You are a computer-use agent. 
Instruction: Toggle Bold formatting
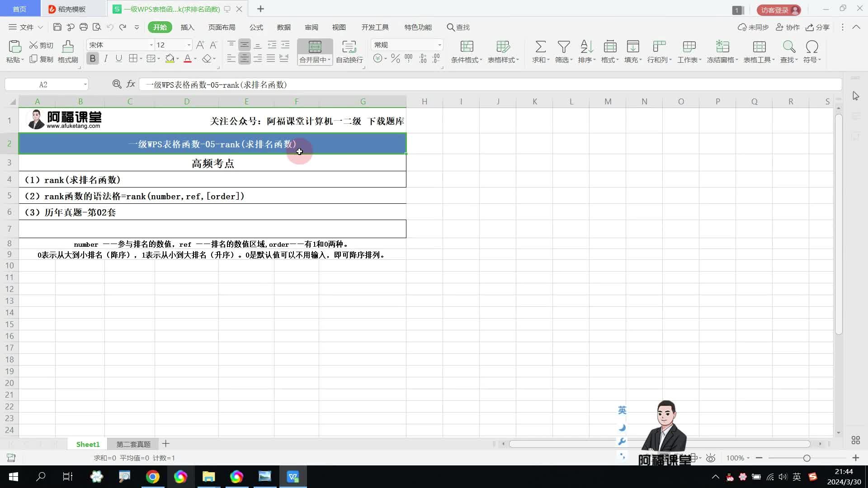point(93,59)
